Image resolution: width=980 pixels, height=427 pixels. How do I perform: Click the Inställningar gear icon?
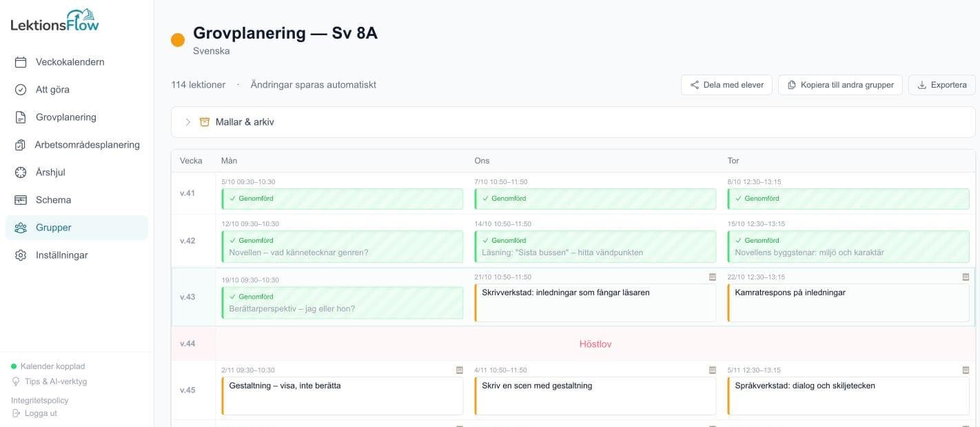pos(21,255)
